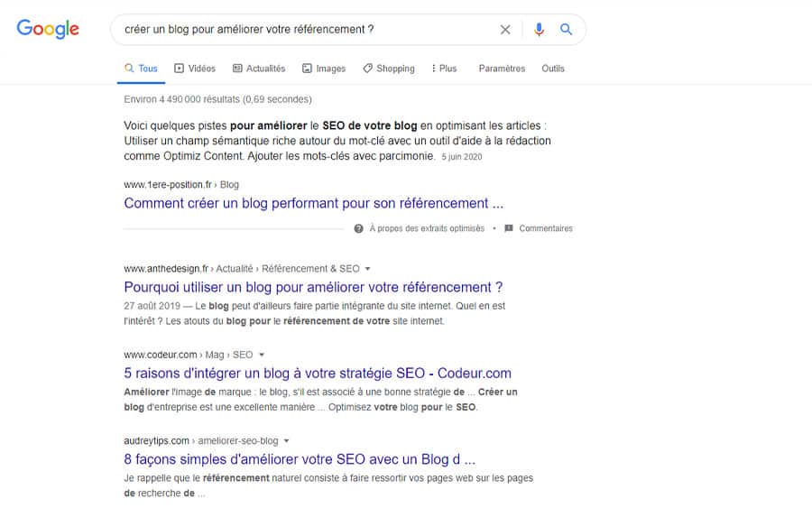Screen dimensions: 812x508
Task: Open the Actualités tab
Action: pyautogui.click(x=259, y=69)
